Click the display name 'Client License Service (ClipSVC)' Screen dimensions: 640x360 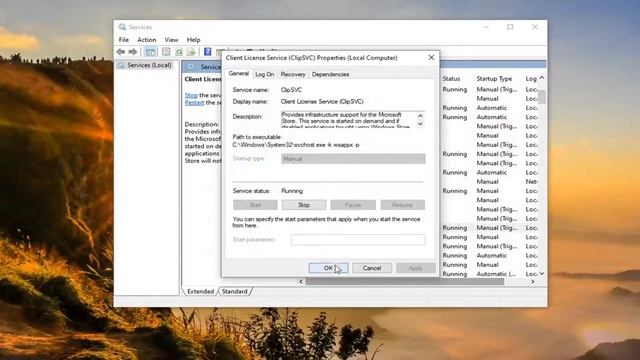(x=322, y=102)
